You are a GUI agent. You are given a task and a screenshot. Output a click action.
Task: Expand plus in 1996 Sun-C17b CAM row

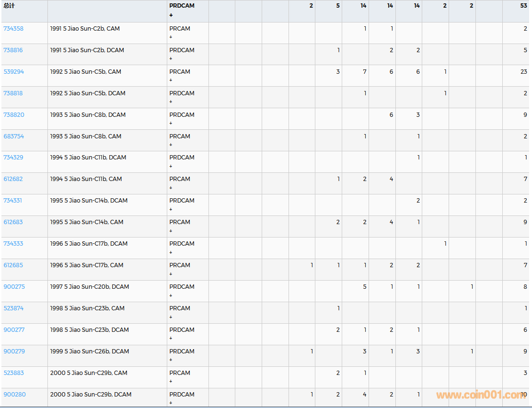pos(171,274)
